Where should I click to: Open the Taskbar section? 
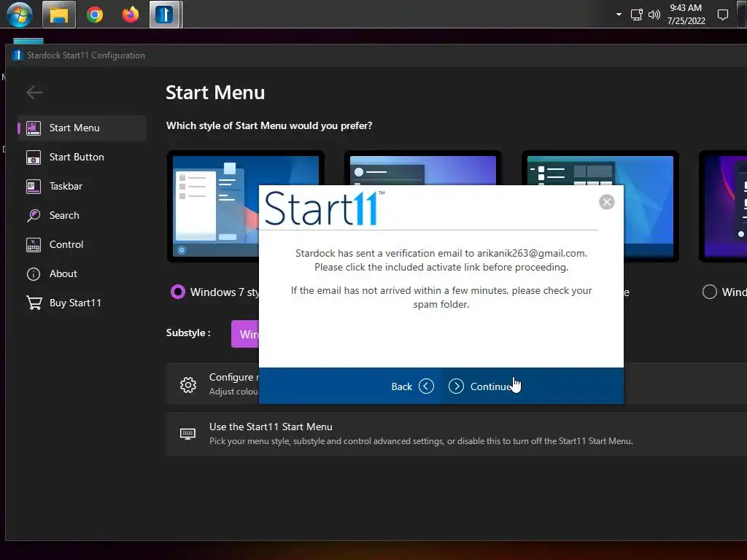coord(82,186)
